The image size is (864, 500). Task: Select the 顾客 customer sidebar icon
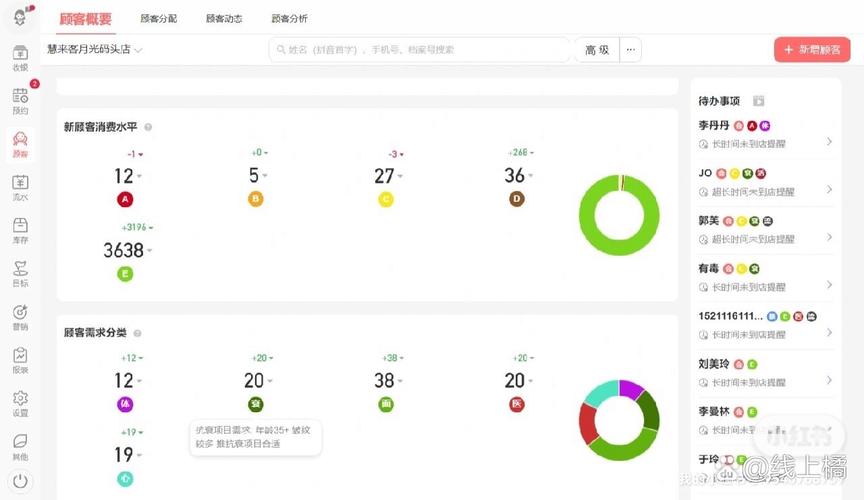(20, 144)
